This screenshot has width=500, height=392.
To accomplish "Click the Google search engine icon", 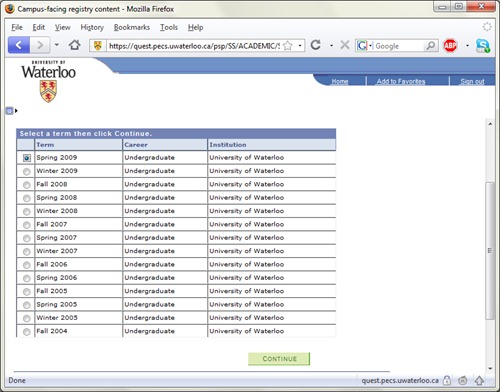I will [x=362, y=46].
